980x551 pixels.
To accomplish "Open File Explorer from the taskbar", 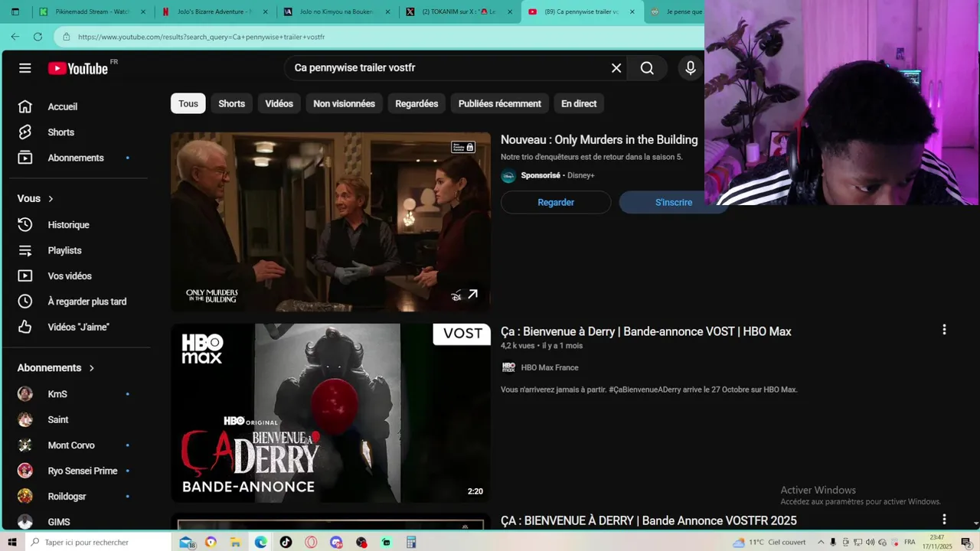I will click(236, 542).
